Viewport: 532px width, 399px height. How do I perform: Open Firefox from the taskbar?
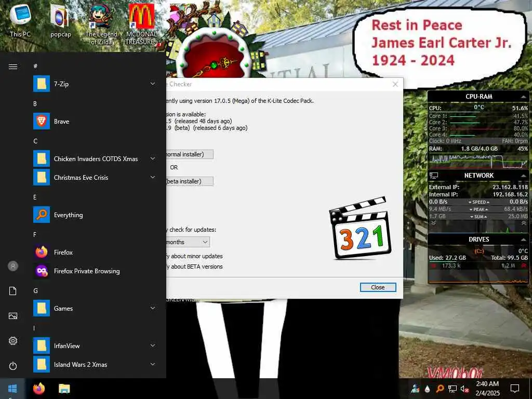tap(39, 389)
